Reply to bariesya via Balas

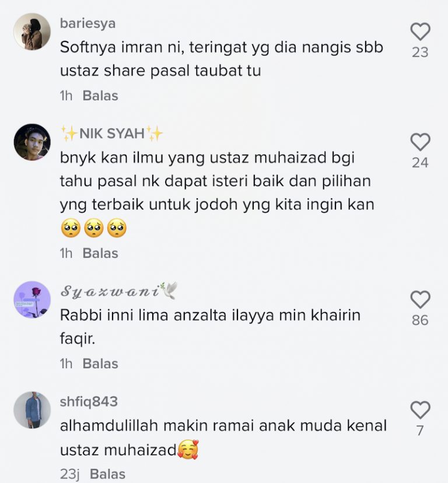coord(100,96)
